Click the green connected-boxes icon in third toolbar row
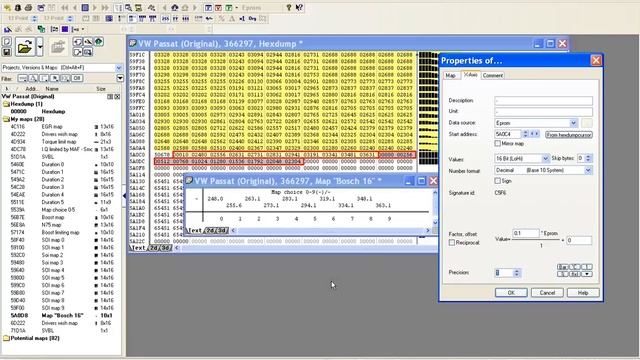 pos(41,29)
